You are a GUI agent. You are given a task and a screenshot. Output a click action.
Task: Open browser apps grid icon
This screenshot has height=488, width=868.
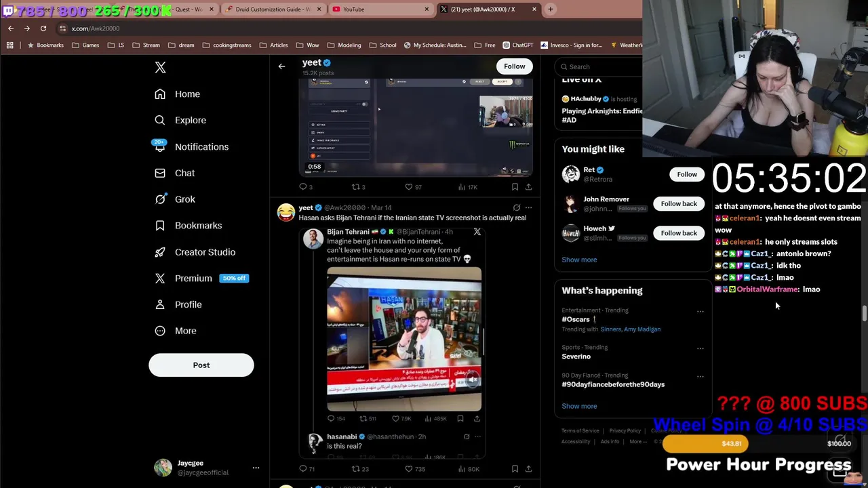pos(9,45)
